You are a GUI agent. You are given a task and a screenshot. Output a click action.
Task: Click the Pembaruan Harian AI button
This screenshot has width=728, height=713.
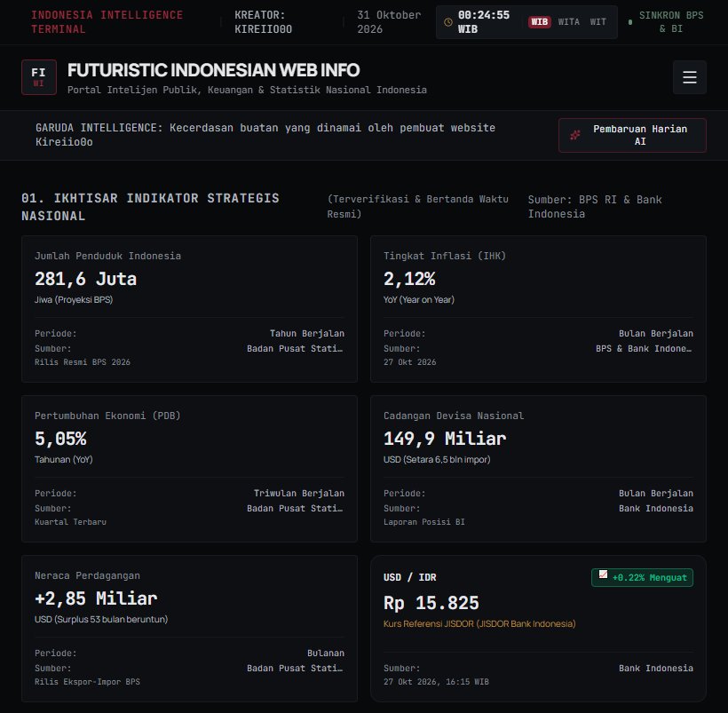[632, 135]
